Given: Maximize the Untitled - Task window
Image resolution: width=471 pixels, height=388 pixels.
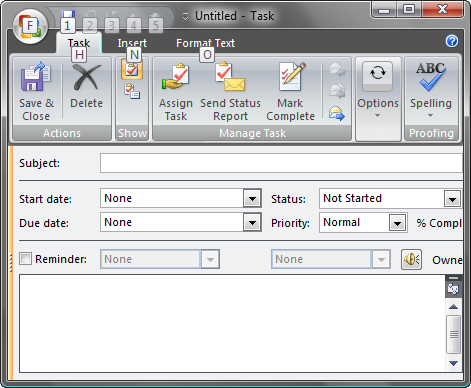Looking at the screenshot, I should [x=409, y=10].
